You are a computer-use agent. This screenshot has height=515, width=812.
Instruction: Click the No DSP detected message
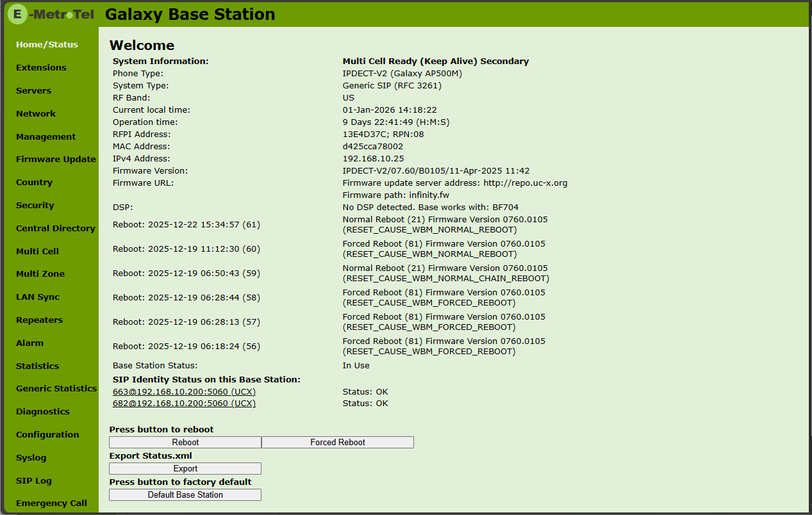(431, 208)
